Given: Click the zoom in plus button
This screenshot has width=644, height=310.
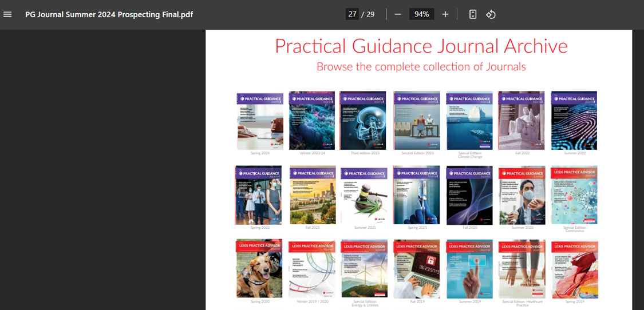Looking at the screenshot, I should tap(445, 14).
